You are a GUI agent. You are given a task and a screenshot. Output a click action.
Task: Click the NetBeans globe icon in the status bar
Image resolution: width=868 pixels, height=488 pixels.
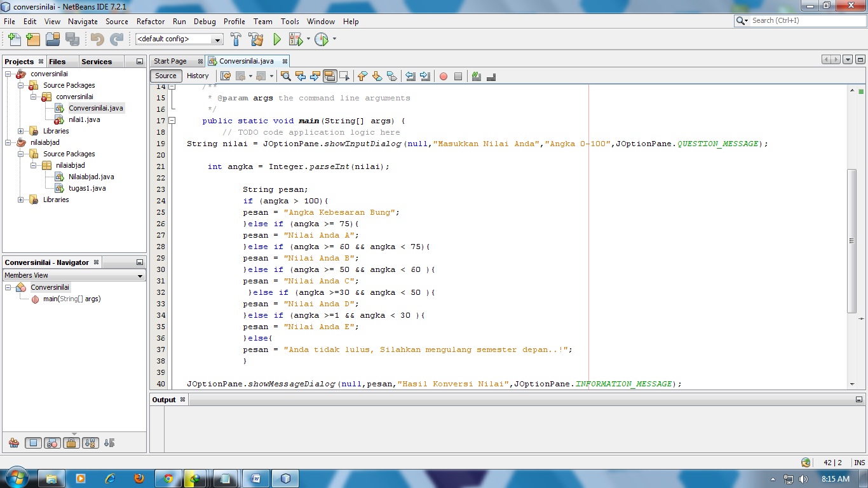click(x=806, y=463)
